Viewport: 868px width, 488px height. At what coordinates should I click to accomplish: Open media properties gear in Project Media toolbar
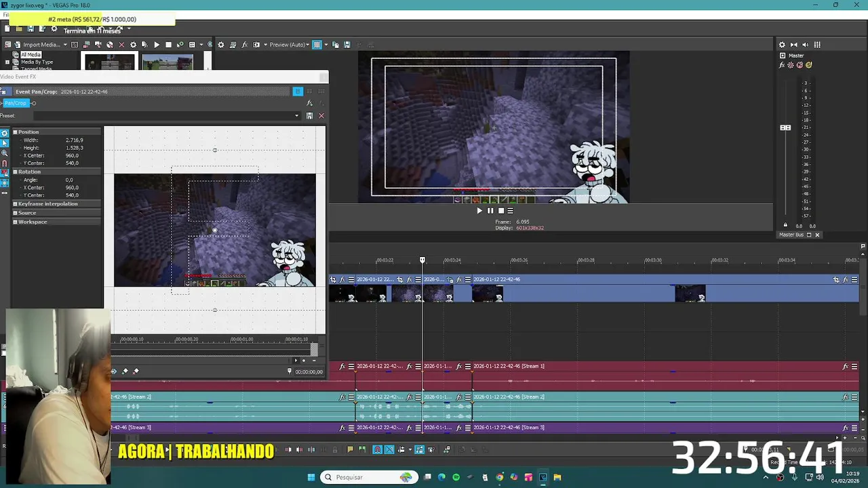pos(133,45)
